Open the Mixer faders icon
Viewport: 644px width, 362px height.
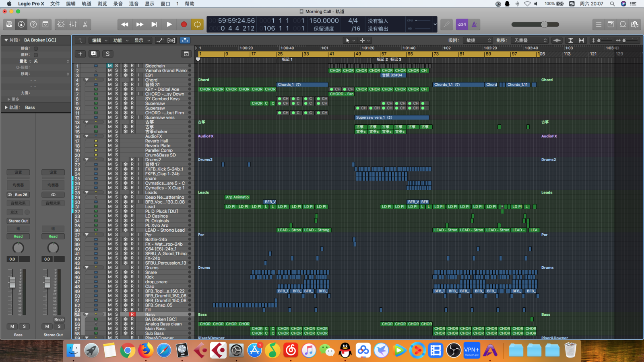coord(73,25)
